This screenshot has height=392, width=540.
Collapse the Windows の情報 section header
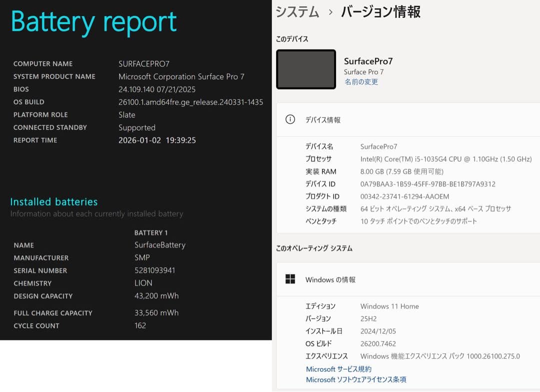(x=408, y=279)
